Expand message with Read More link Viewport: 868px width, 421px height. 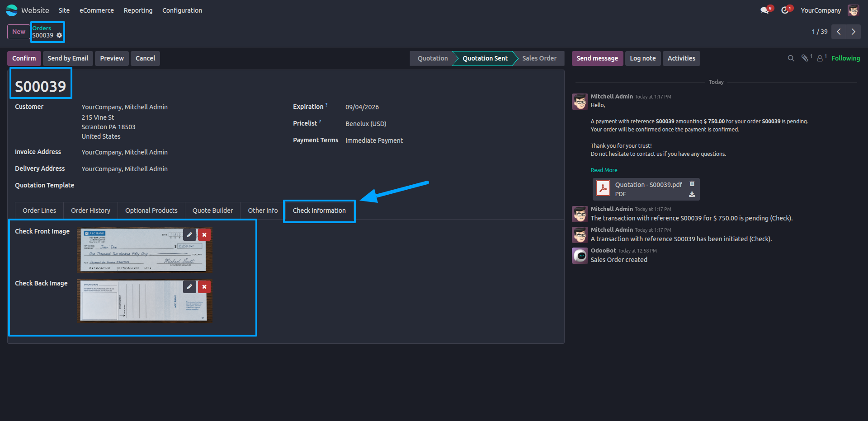click(604, 170)
